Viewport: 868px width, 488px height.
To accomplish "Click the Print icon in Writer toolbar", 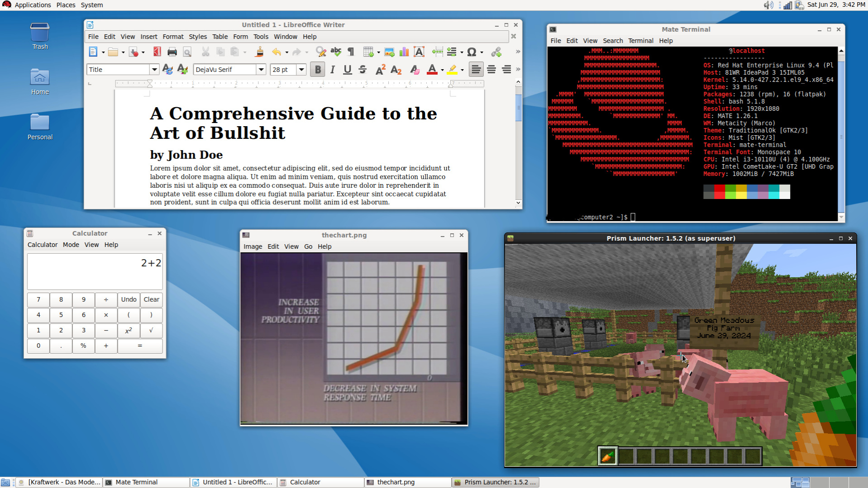I will (x=172, y=52).
